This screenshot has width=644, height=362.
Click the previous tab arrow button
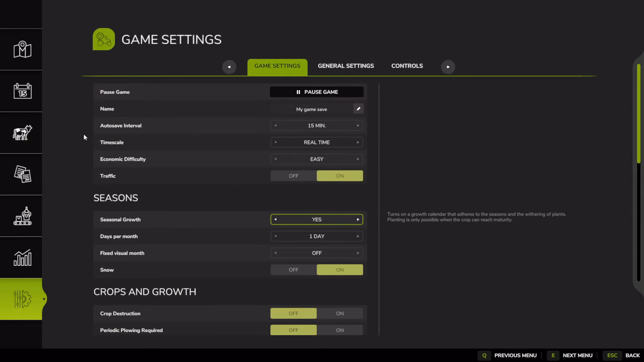click(x=229, y=67)
